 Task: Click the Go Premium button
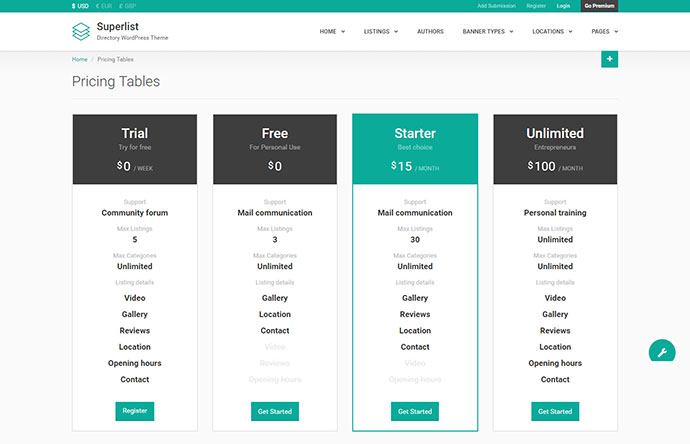599,6
